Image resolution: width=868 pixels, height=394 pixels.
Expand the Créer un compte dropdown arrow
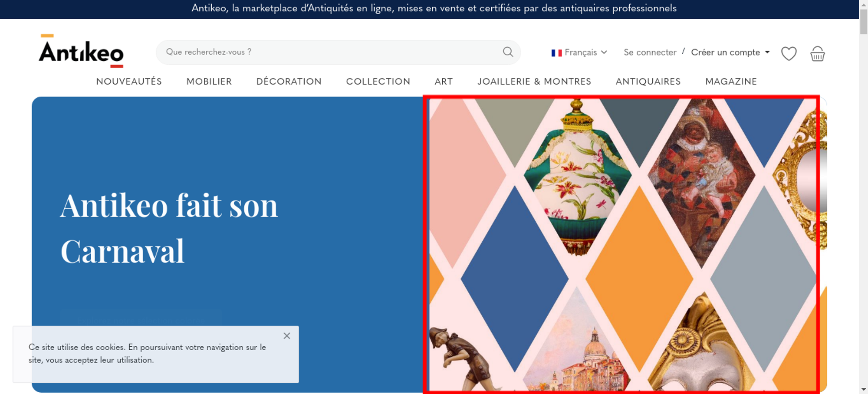[x=767, y=52]
